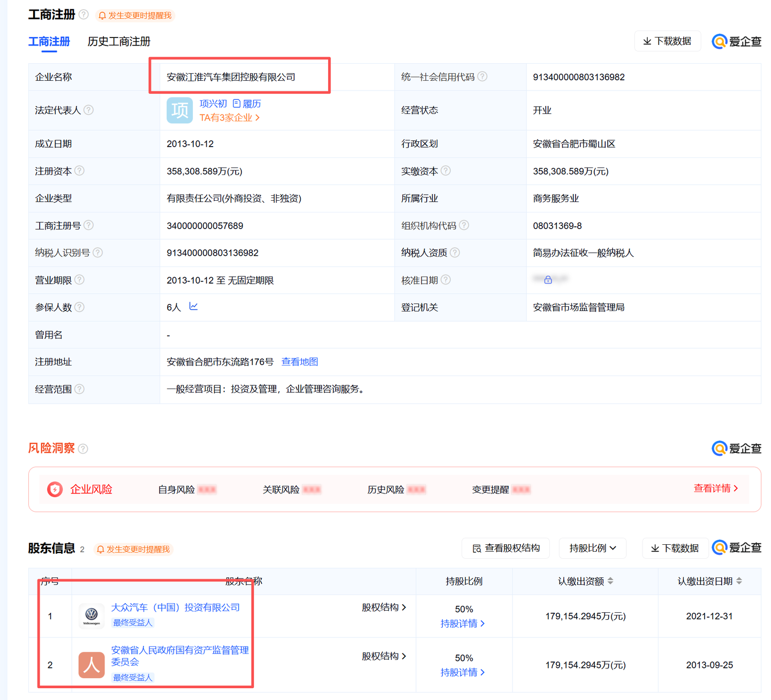Image resolution: width=771 pixels, height=700 pixels.
Task: Click the 认缴出资日期 value 2013-09-25
Action: (x=709, y=665)
